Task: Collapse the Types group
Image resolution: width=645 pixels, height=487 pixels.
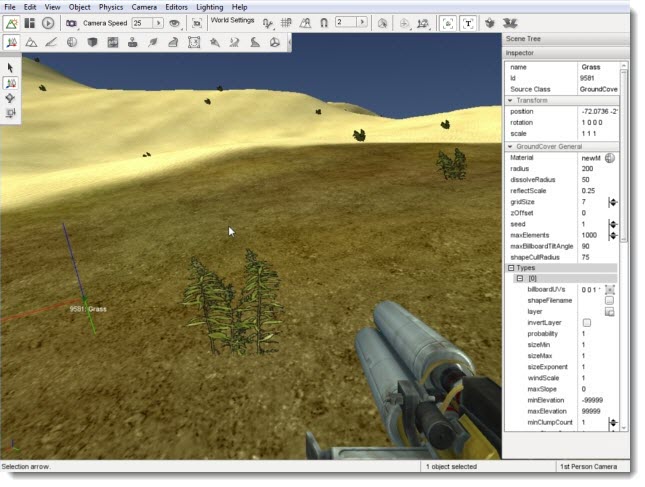Action: [511, 268]
